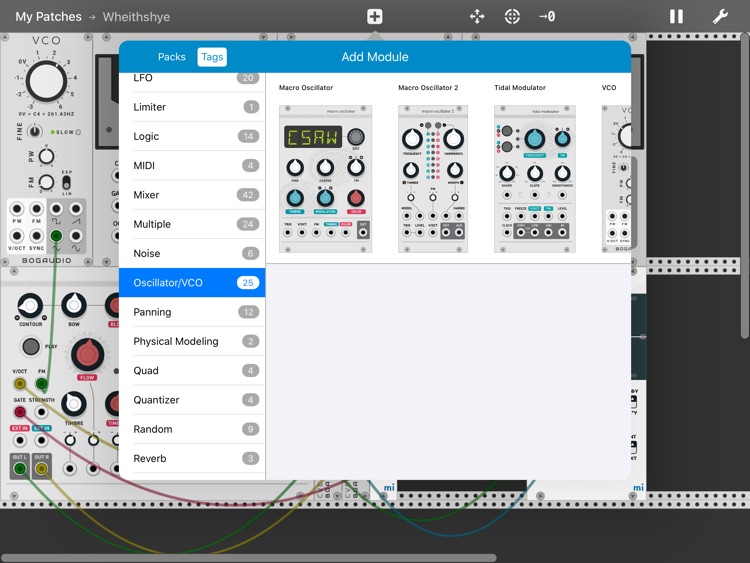Choose the Logic tag

(192, 136)
